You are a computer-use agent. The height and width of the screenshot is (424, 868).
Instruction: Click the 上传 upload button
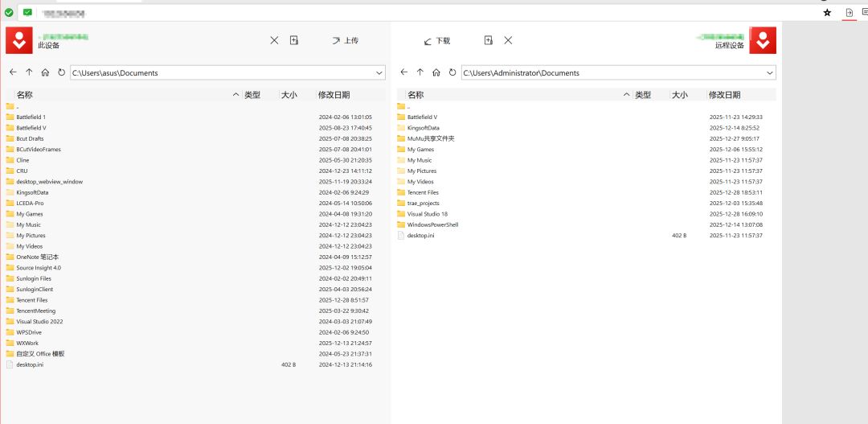(x=346, y=40)
